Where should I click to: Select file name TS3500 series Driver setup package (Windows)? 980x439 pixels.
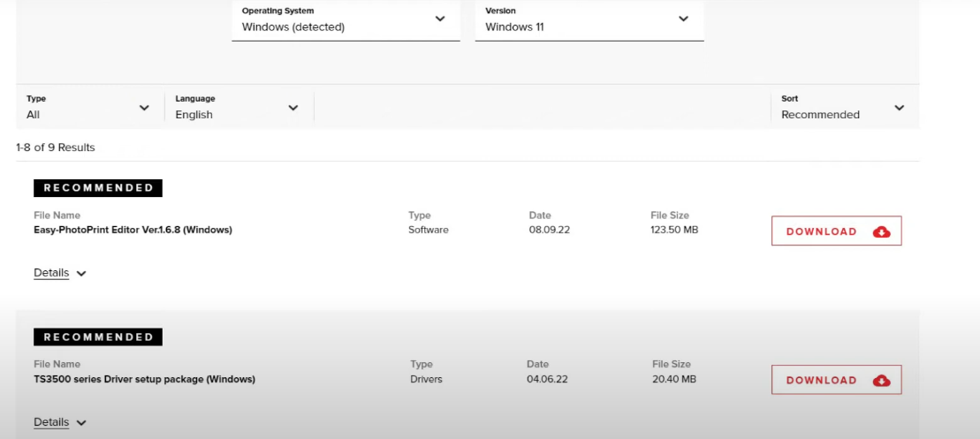point(144,379)
